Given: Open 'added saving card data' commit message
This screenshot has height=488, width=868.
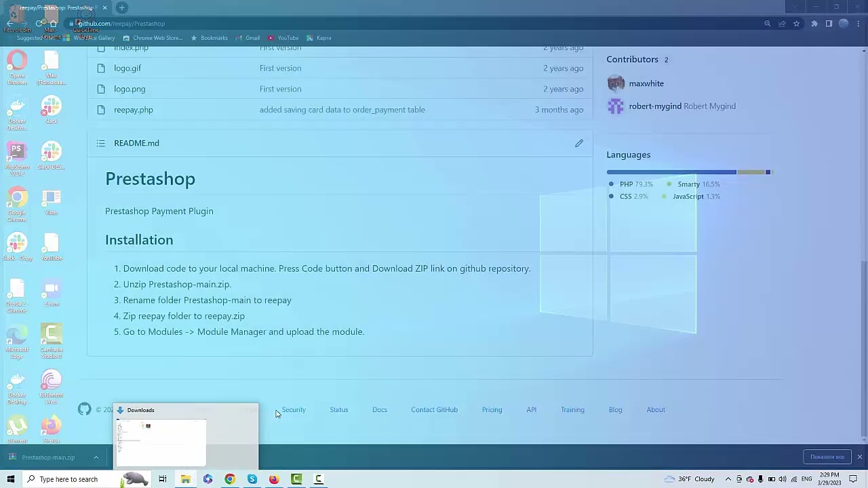Looking at the screenshot, I should (342, 109).
